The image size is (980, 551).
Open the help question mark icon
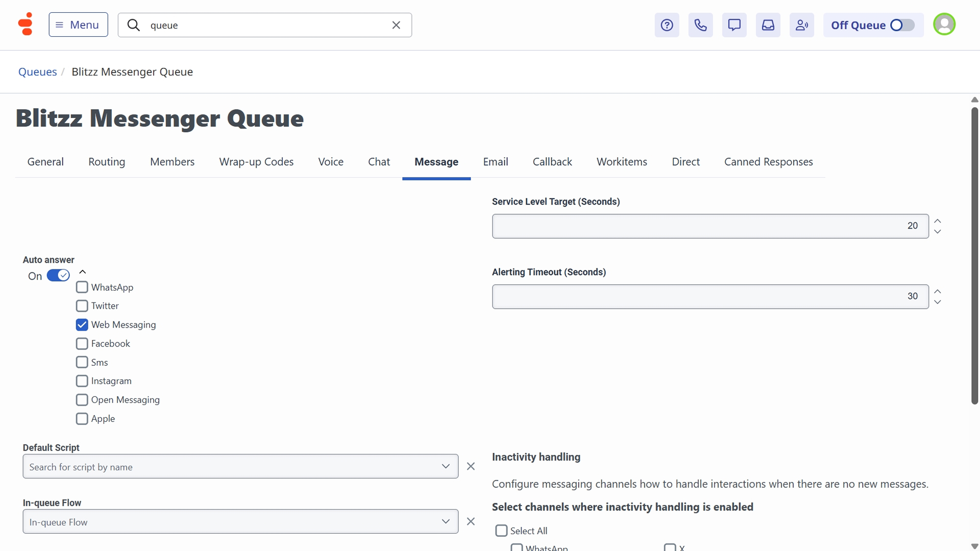667,25
